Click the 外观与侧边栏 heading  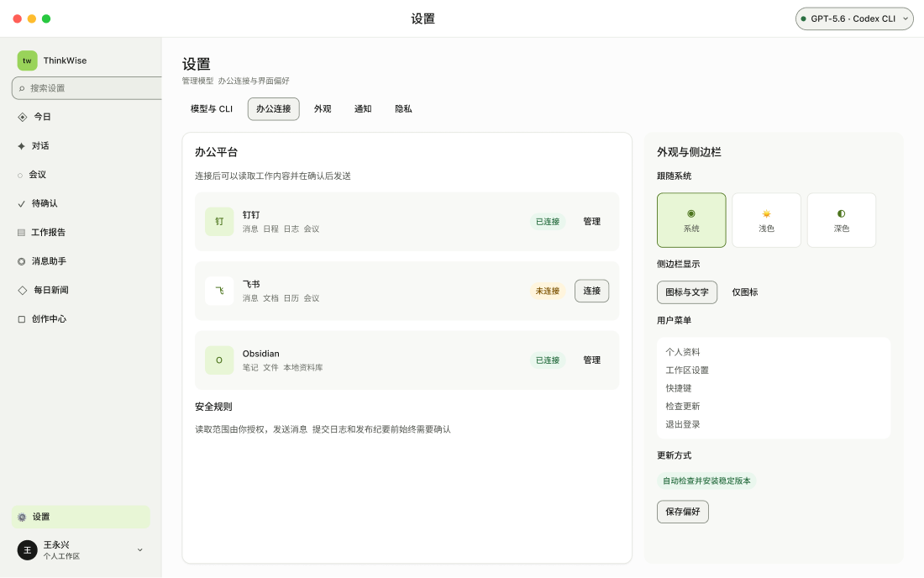(x=689, y=152)
